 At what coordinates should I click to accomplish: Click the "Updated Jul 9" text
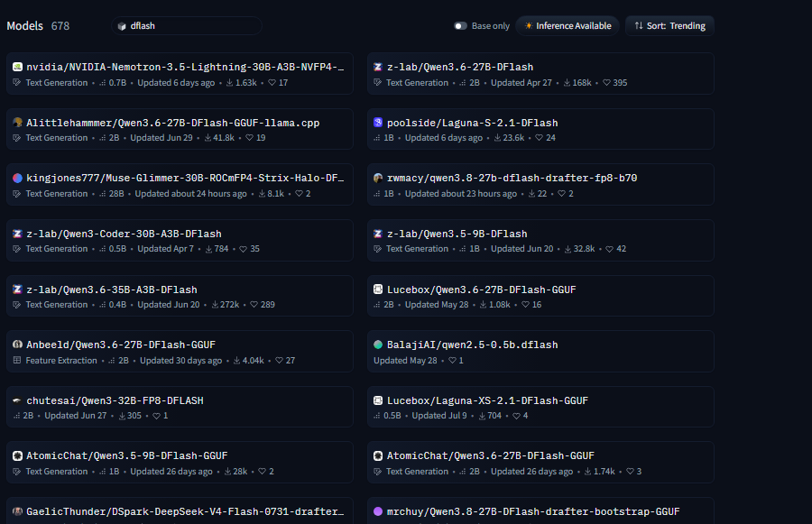439,415
